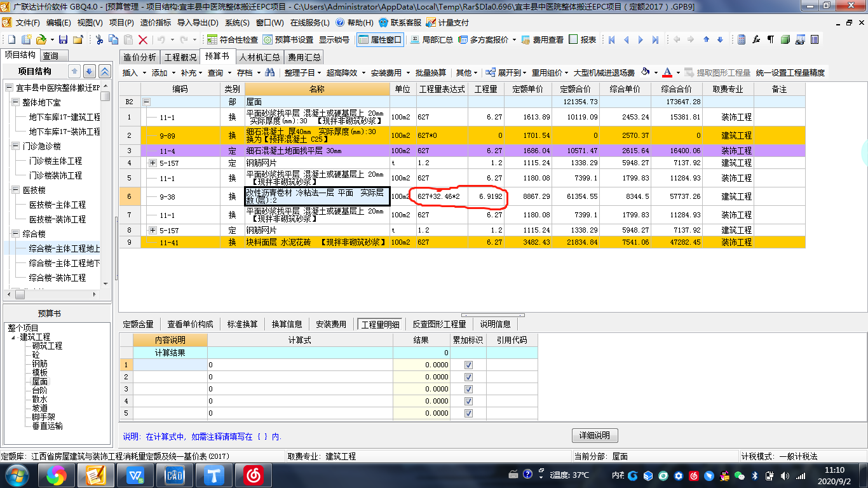Click the toolbar blue down arrow icon
This screenshot has height=488, width=868.
pyautogui.click(x=720, y=39)
